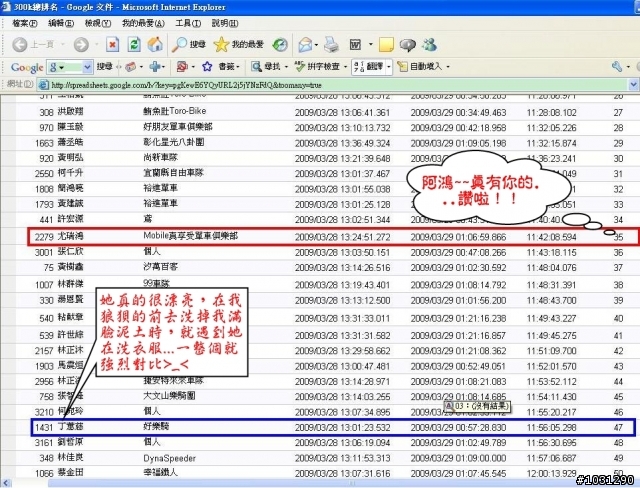The height and width of the screenshot is (488, 640).
Task: Select time cell "11:42:08.594"
Action: pyautogui.click(x=551, y=237)
